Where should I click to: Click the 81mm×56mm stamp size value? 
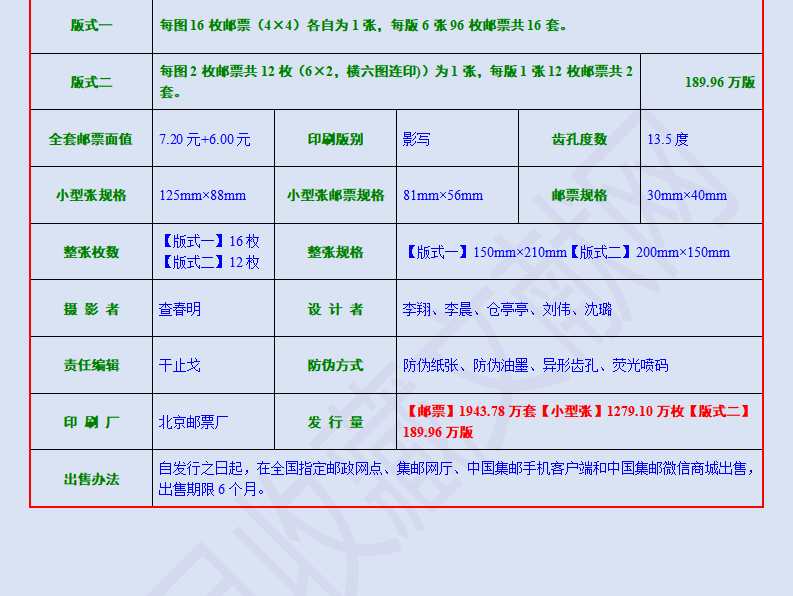[443, 196]
